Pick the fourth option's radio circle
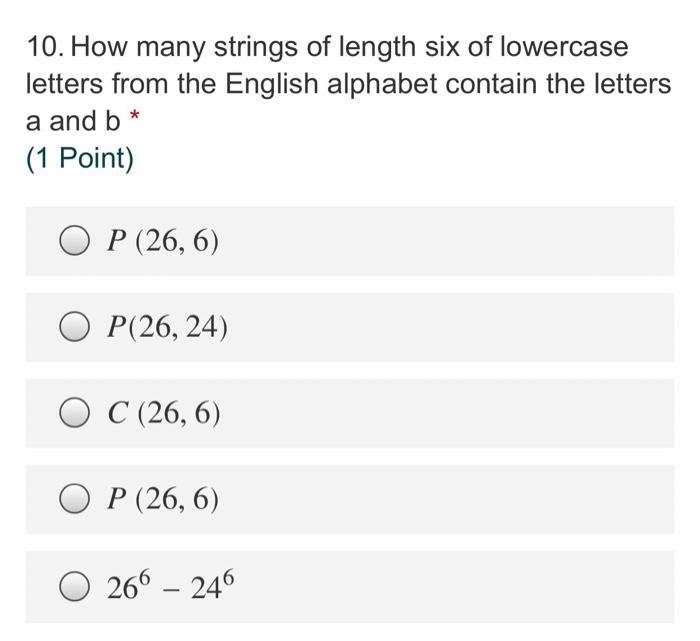The width and height of the screenshot is (700, 641). pos(74,499)
